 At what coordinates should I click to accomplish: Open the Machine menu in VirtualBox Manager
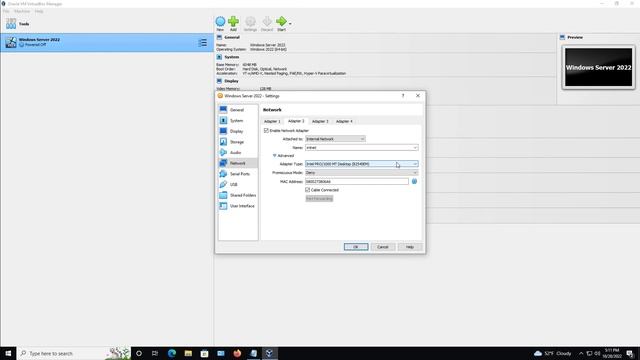(22, 11)
